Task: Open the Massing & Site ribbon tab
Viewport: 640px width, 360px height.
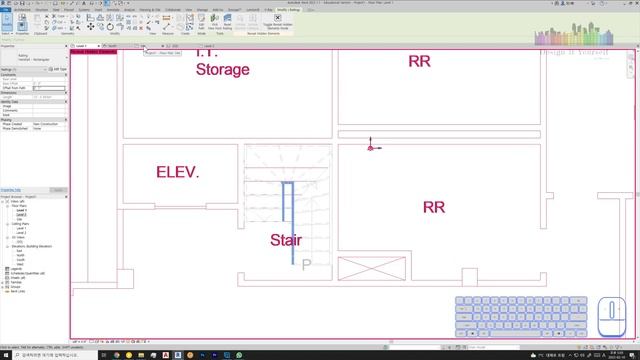Action: (150, 9)
